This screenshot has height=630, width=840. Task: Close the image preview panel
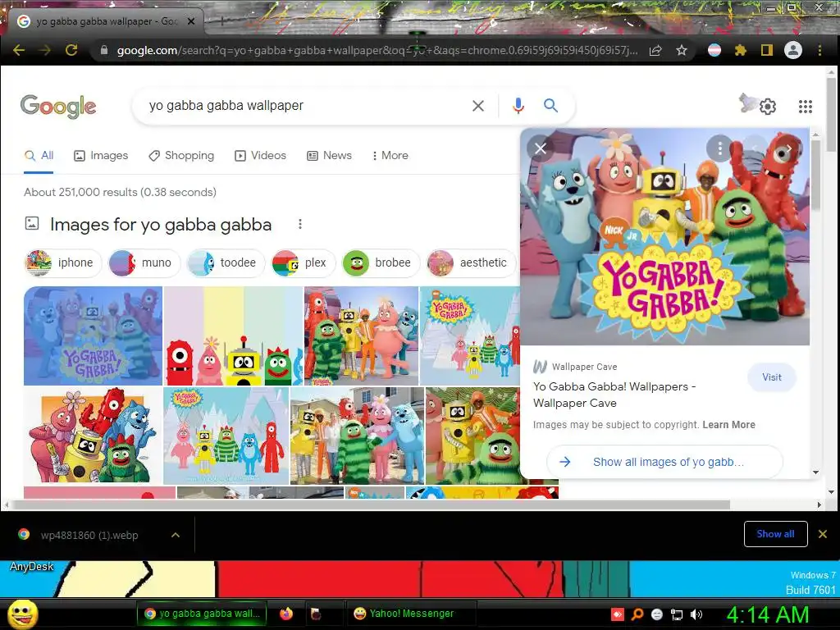541,148
